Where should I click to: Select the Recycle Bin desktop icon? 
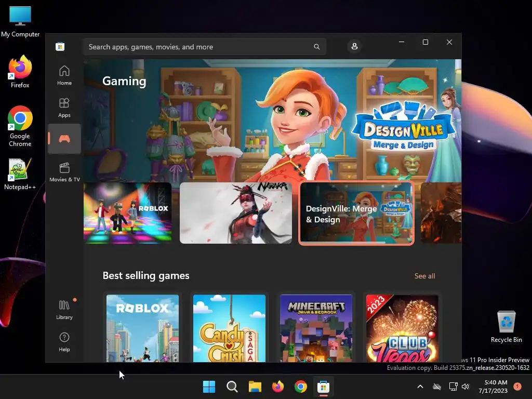(x=506, y=327)
